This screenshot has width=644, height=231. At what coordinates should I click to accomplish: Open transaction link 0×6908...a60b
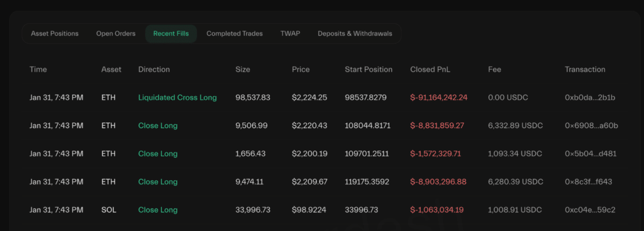591,126
